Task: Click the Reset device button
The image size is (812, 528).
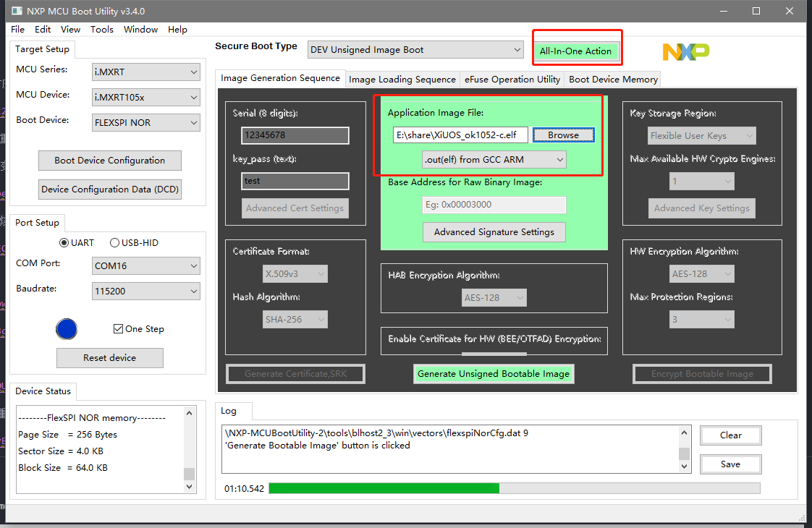Action: click(x=110, y=358)
